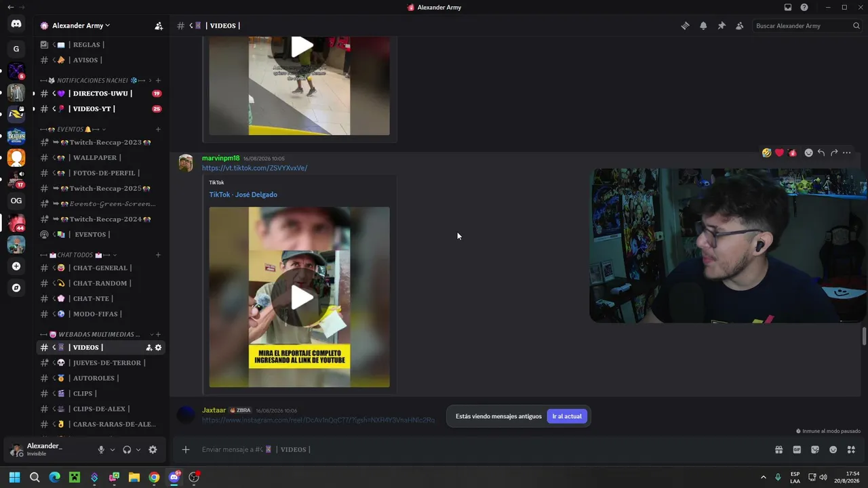This screenshot has width=868, height=488.
Task: Forward marvinpm18's message
Action: coord(834,153)
